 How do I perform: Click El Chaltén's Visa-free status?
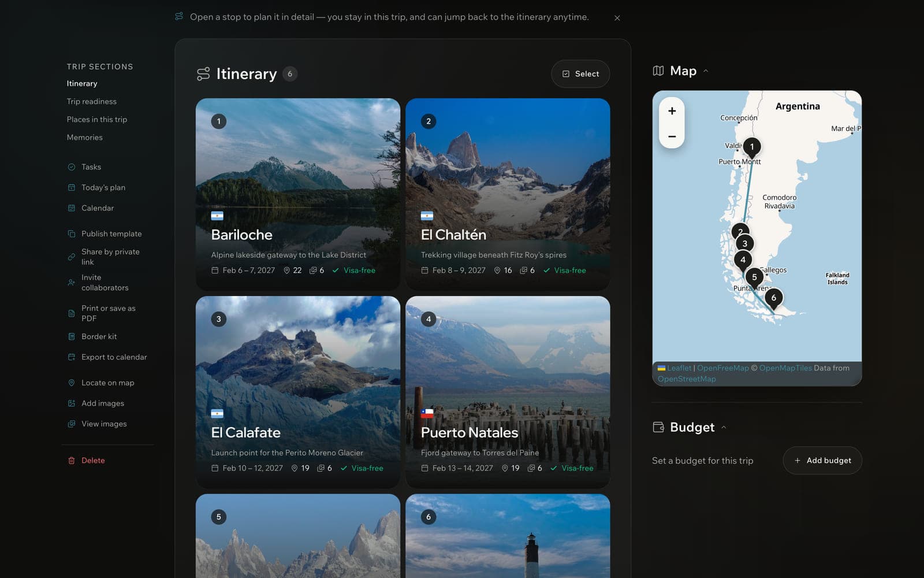coord(565,271)
